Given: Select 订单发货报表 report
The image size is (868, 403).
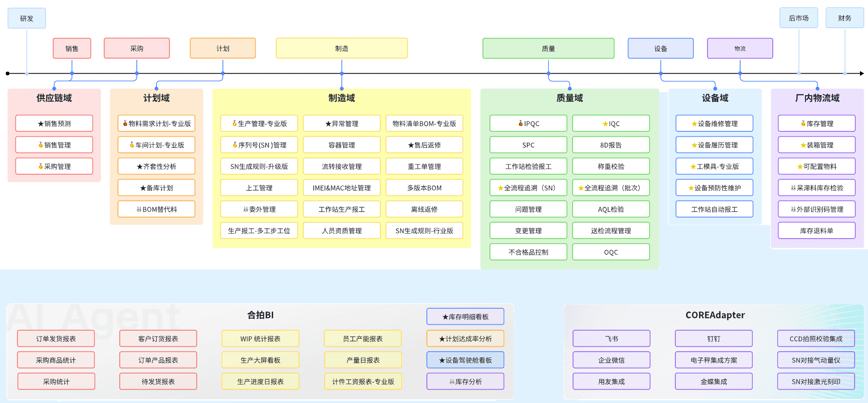Looking at the screenshot, I should (x=56, y=339).
